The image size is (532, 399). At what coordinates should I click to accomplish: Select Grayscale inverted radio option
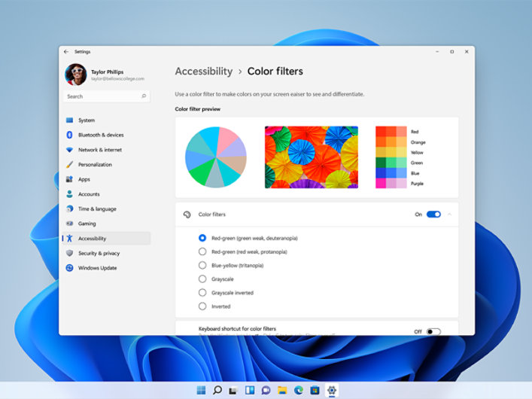tap(202, 293)
